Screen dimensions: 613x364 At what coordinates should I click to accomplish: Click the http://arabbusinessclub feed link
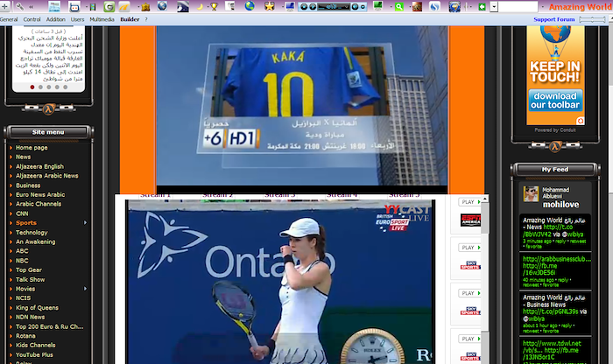coord(557,259)
